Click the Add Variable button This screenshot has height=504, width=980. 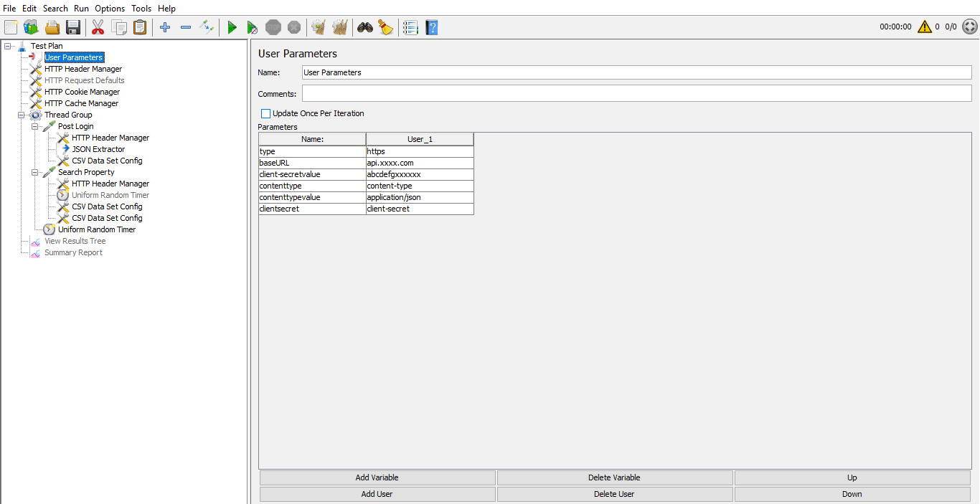[x=377, y=477]
